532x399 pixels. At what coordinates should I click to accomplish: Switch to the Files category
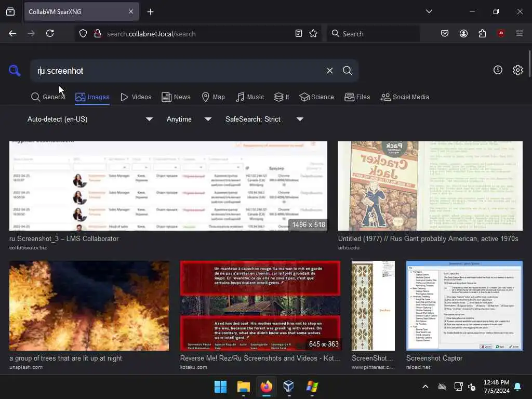[x=357, y=97]
